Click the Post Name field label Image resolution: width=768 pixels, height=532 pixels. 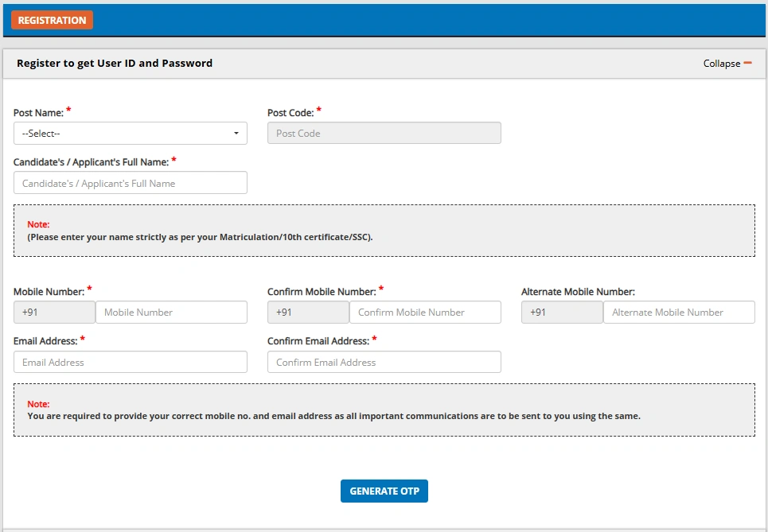tap(38, 114)
